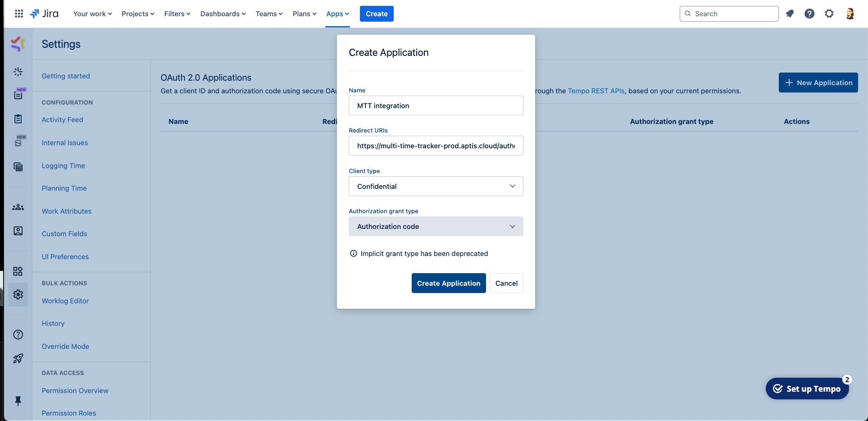868x421 pixels.
Task: Click the Redirect URIs input field
Action: (436, 146)
